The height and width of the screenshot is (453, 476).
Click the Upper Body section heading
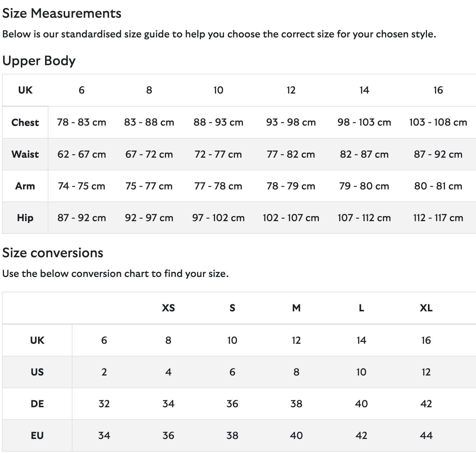click(39, 61)
